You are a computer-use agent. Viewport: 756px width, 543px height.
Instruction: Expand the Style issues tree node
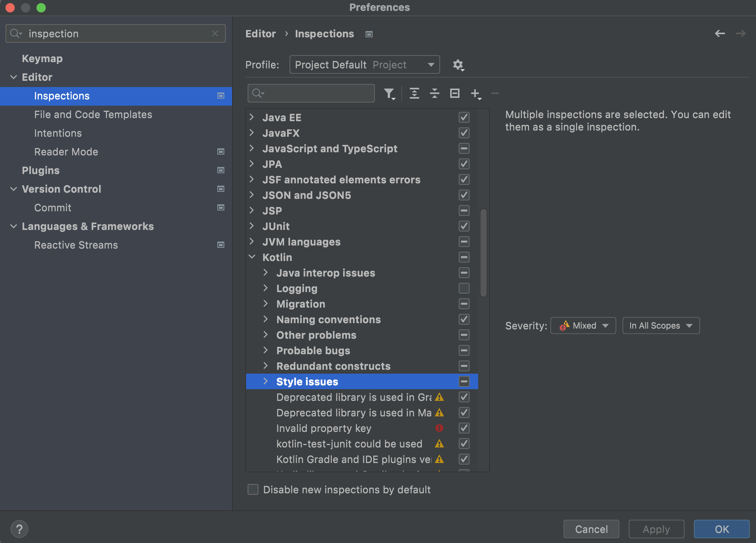click(x=266, y=381)
